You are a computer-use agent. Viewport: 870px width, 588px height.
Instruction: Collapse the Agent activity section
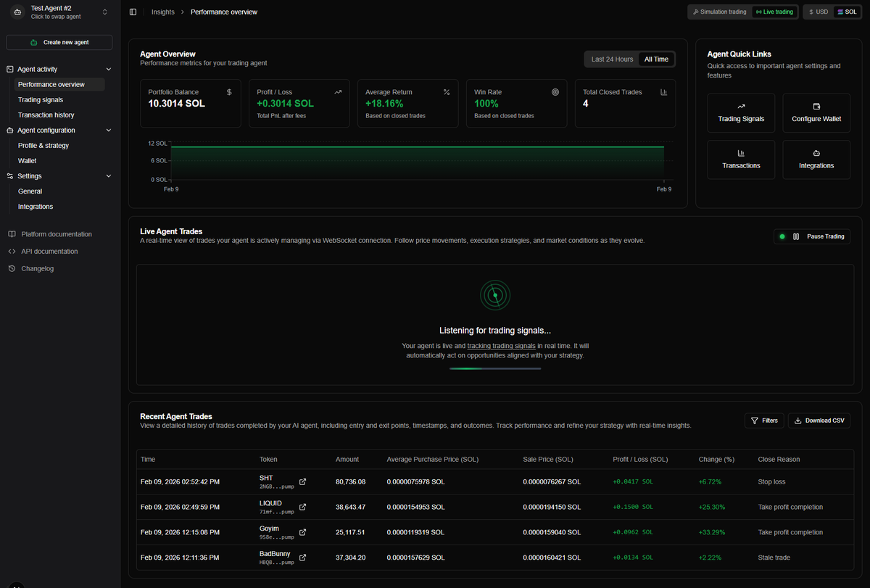pos(108,68)
